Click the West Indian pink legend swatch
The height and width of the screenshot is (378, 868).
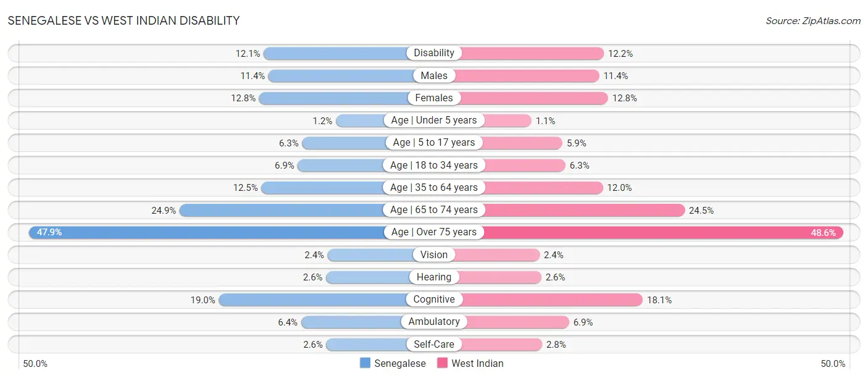click(x=442, y=363)
